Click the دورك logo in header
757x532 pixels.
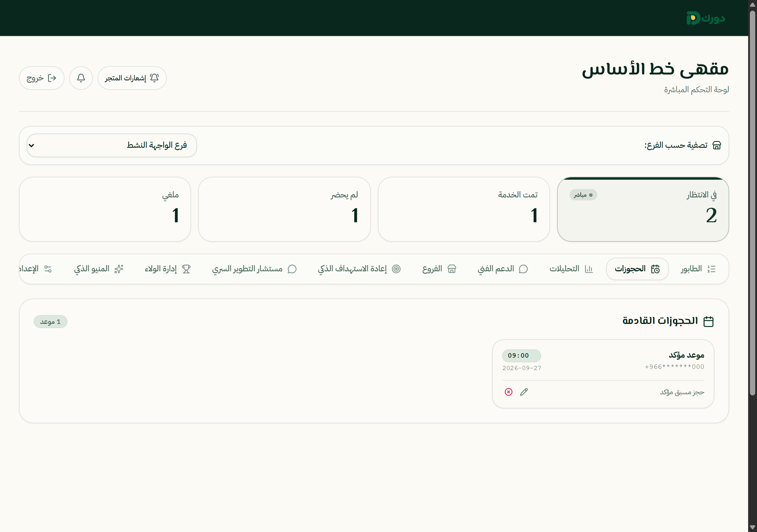point(706,18)
